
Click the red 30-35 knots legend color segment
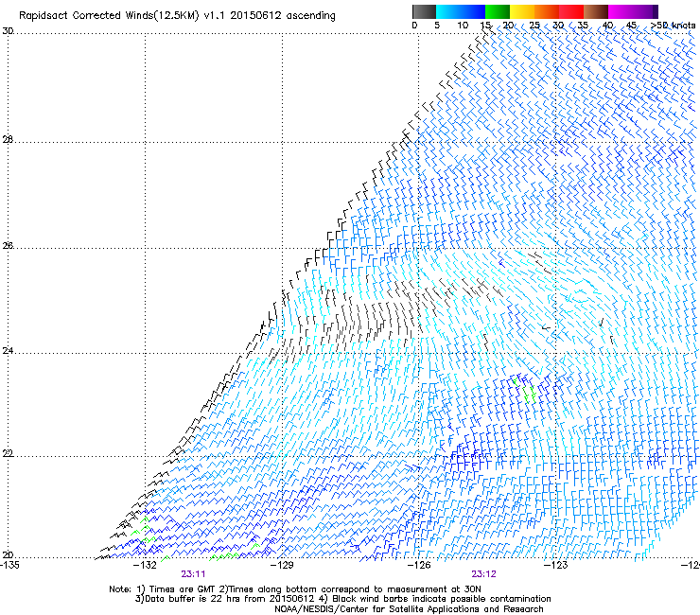click(571, 11)
